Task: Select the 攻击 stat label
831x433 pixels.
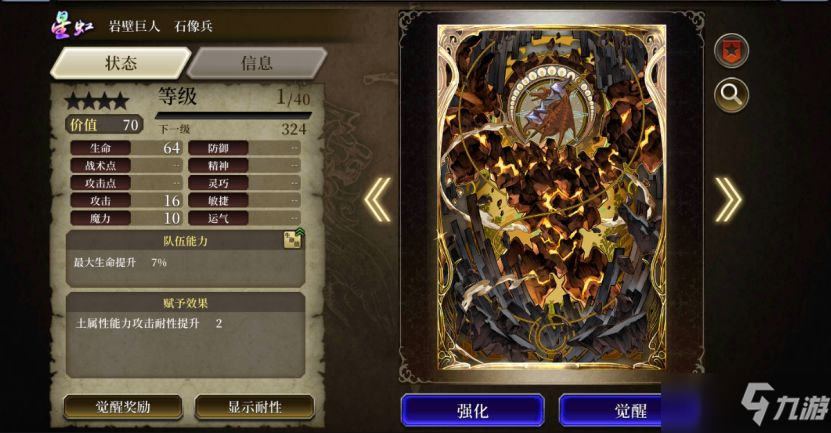Action: [x=101, y=200]
